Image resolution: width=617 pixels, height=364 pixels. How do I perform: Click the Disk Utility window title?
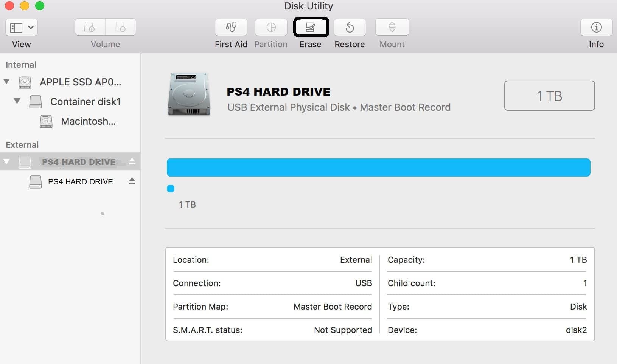click(x=309, y=6)
